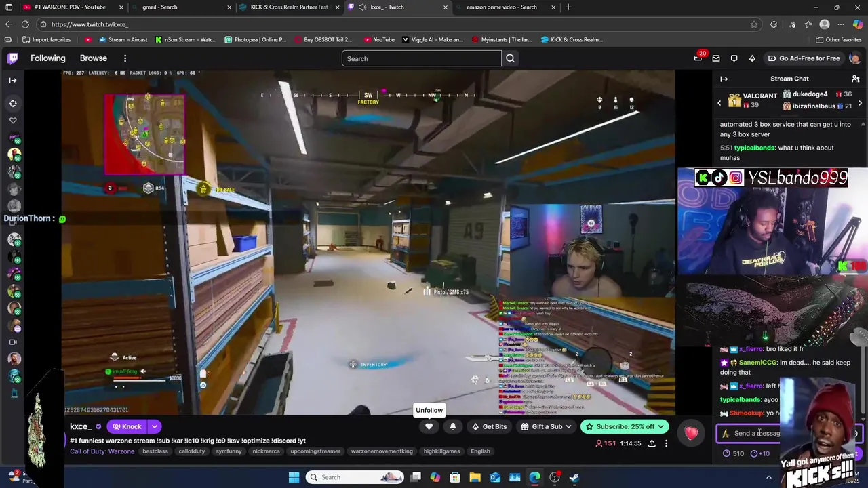
Task: Click the Windows taskbar Search box
Action: pyautogui.click(x=355, y=477)
